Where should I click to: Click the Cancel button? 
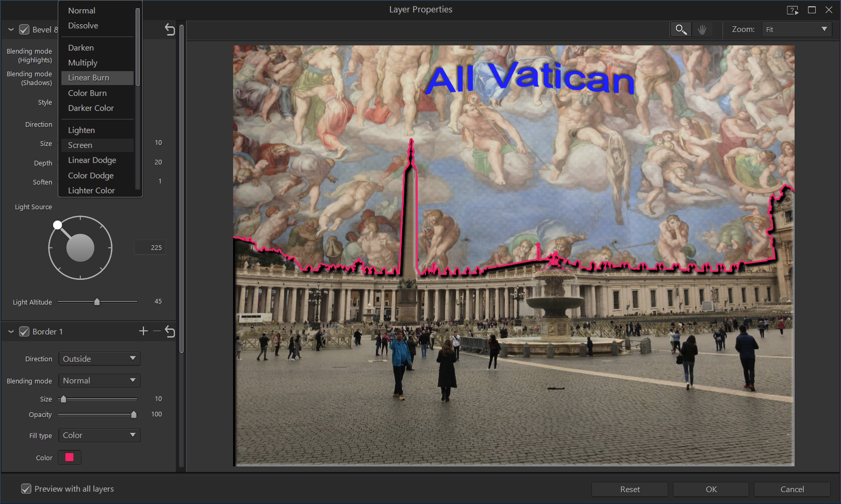[792, 489]
